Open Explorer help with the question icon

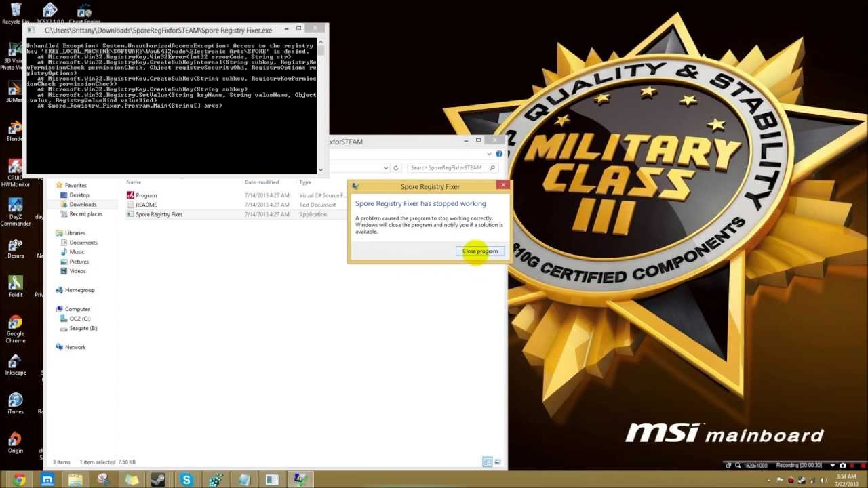(499, 155)
